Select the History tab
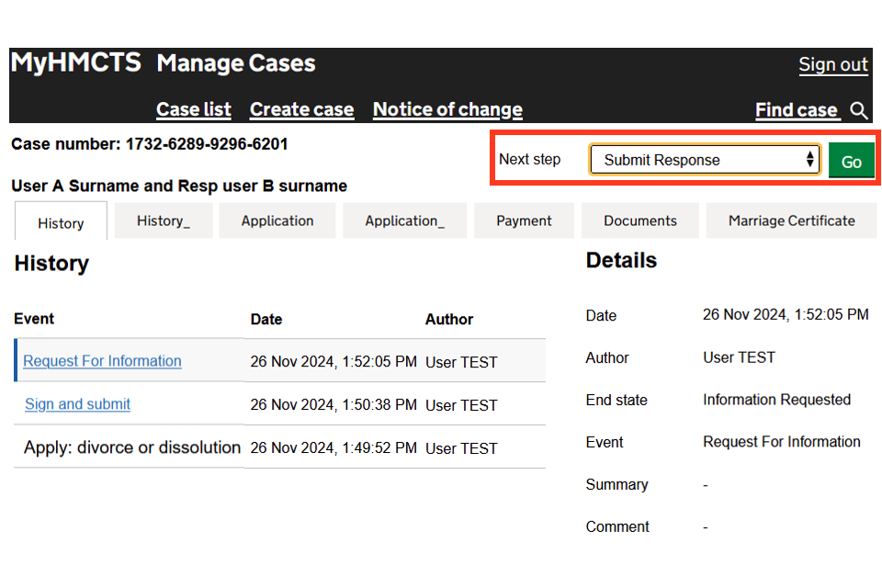 tap(61, 222)
